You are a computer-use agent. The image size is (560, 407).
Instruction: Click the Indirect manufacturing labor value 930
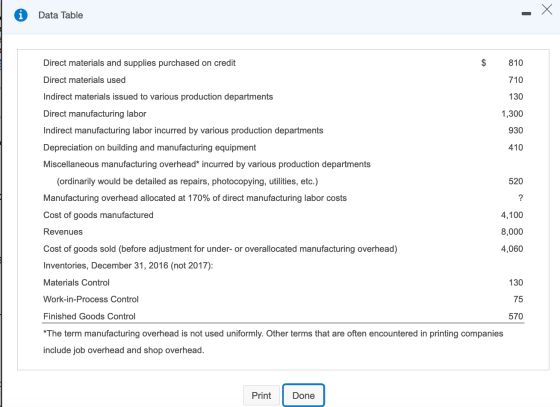pyautogui.click(x=516, y=130)
